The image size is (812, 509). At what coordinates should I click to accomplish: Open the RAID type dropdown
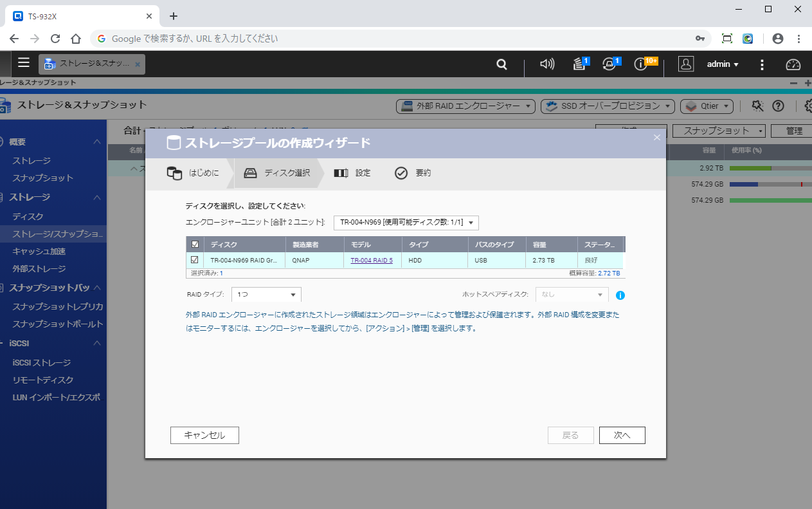click(x=266, y=295)
